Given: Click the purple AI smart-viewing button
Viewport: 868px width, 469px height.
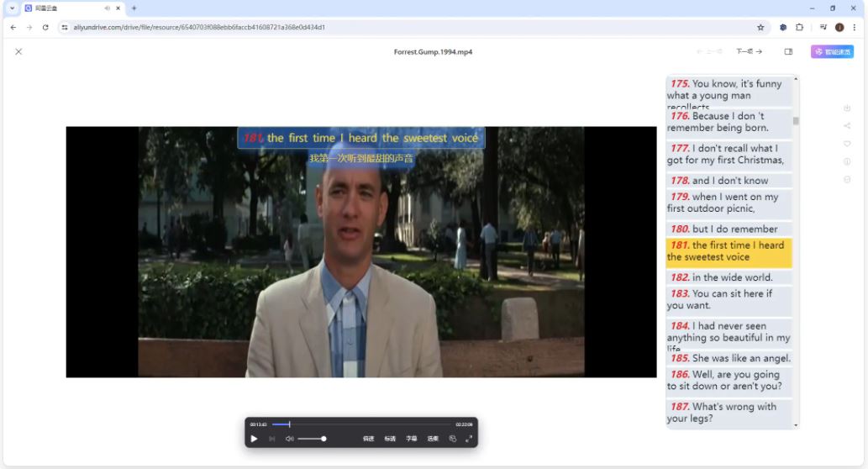Looking at the screenshot, I should coord(832,51).
